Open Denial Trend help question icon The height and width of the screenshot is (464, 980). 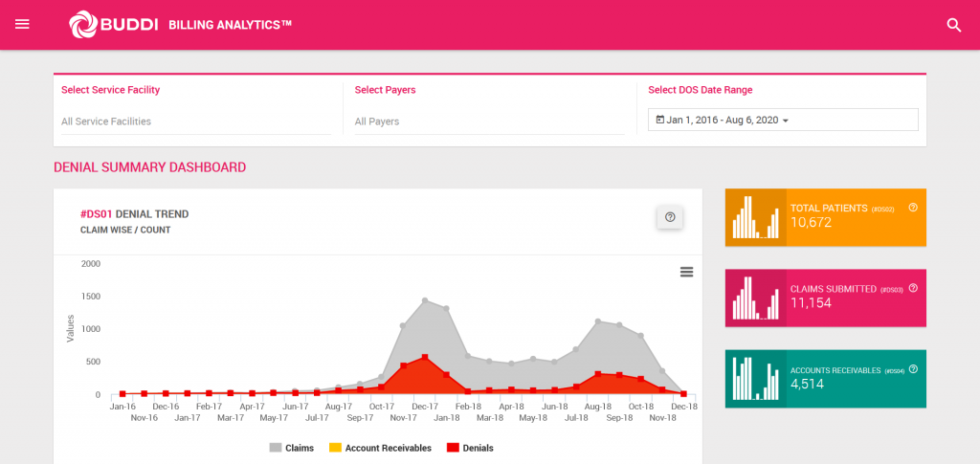(x=670, y=217)
